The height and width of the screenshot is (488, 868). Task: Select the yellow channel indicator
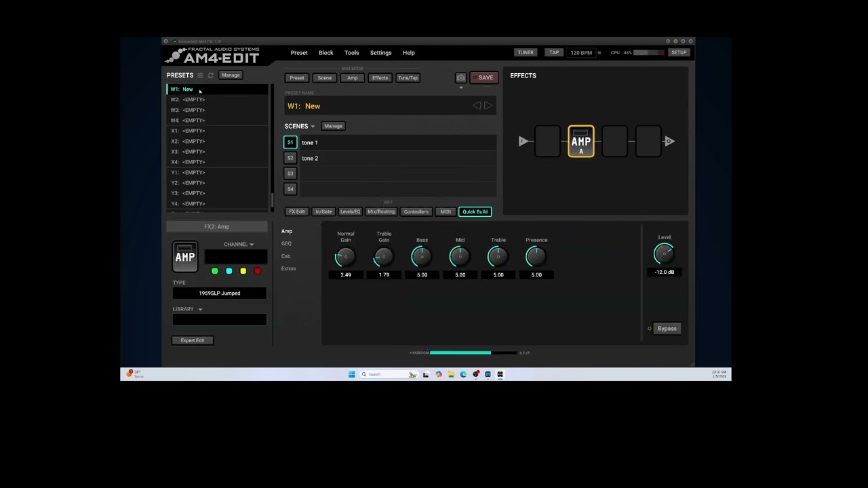coord(243,271)
